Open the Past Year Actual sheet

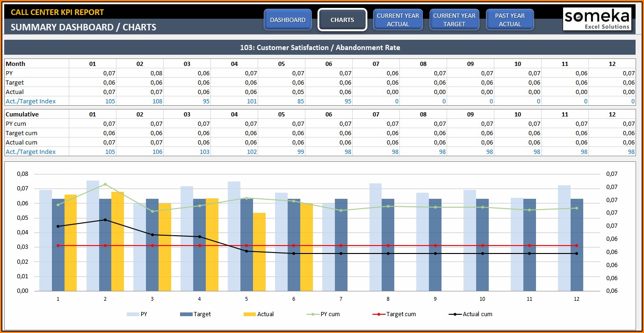coord(510,20)
